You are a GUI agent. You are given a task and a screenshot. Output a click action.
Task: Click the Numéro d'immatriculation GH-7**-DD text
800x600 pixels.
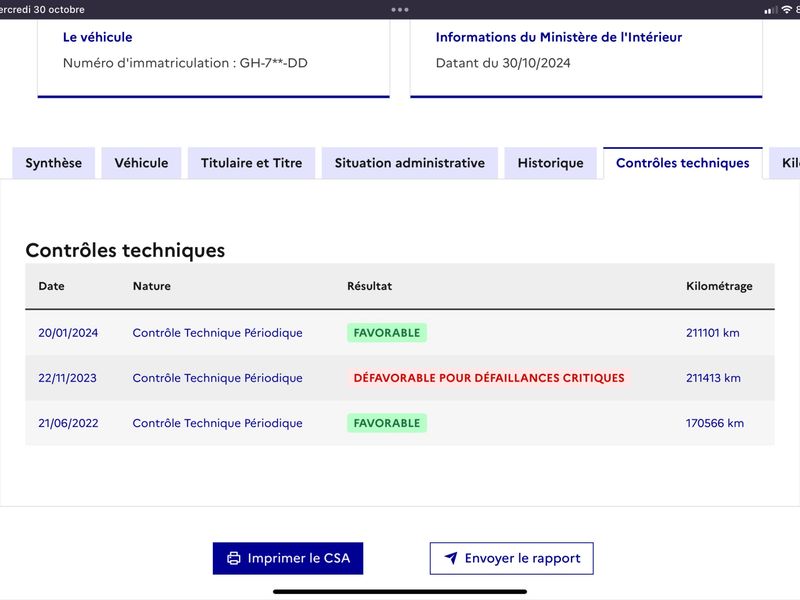[185, 63]
